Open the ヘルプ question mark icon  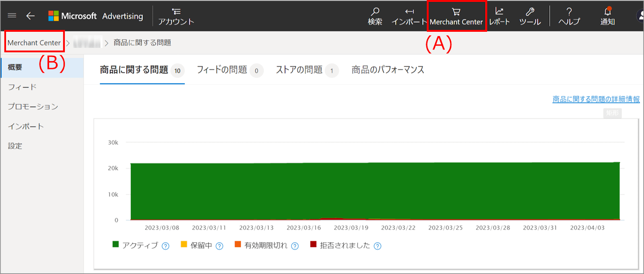pos(569,12)
